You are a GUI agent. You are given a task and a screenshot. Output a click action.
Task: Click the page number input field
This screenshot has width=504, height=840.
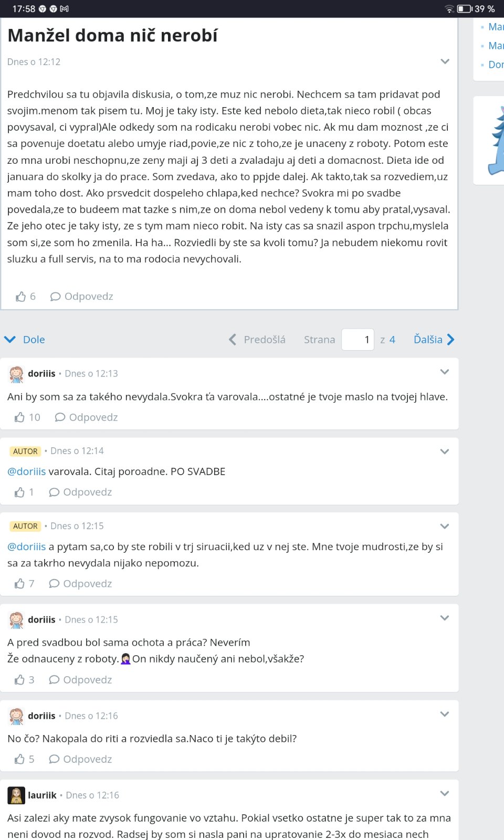[358, 340]
